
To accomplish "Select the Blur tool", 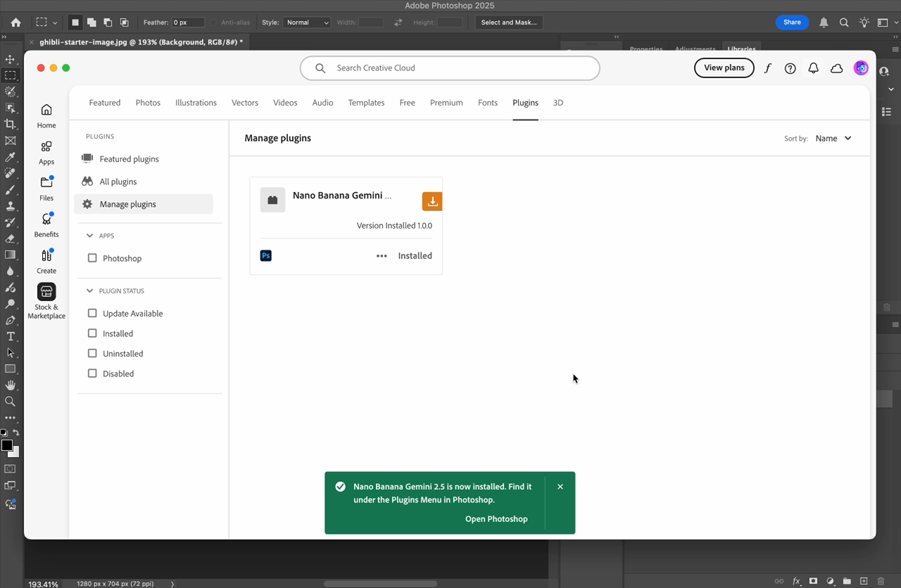I will 10,271.
